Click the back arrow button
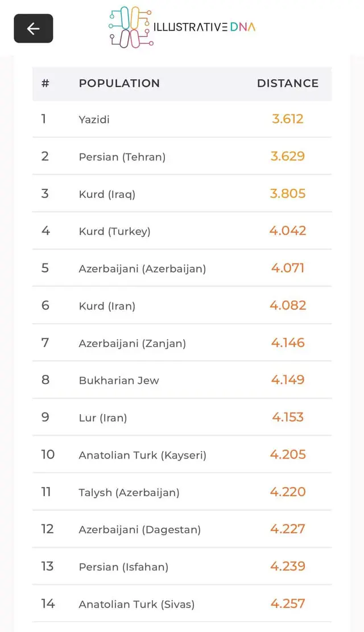The height and width of the screenshot is (632, 364). point(34,28)
